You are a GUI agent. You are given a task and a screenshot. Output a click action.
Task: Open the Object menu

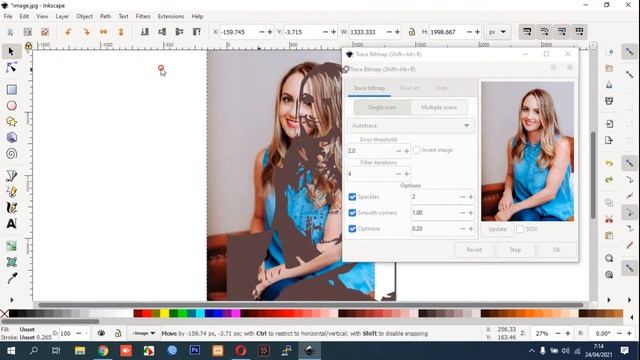pyautogui.click(x=84, y=16)
